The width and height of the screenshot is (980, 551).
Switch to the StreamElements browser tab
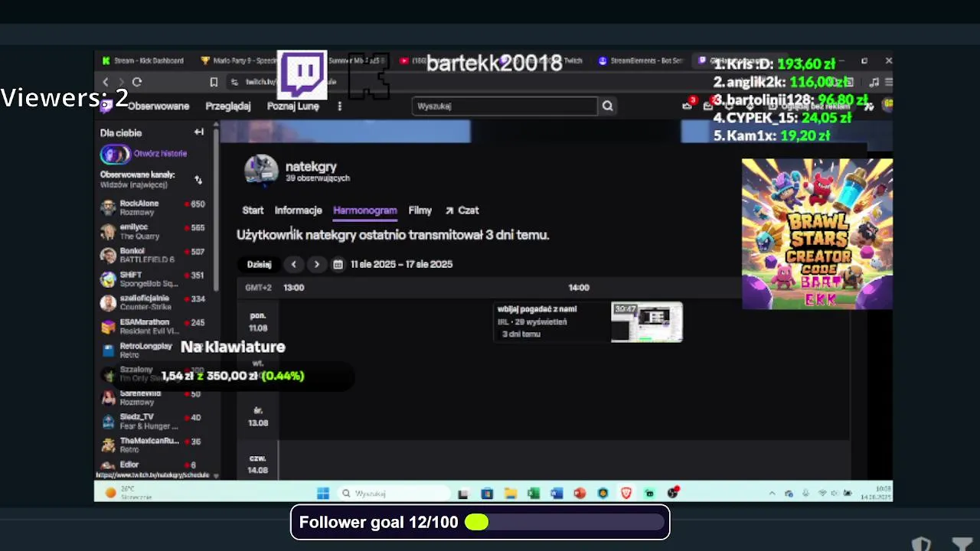(x=640, y=60)
